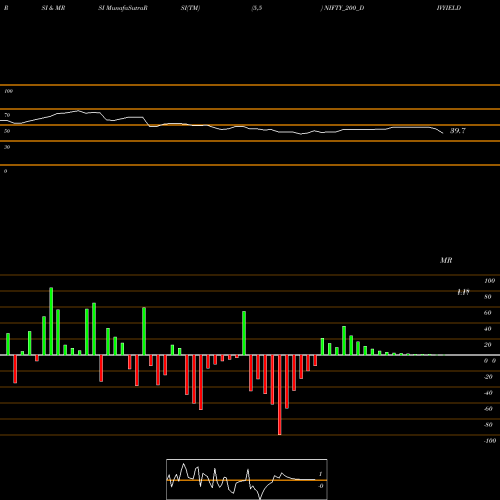This screenshot has width=500, height=500.
Task: Click the '0' label on upper RSI axis
Action: pyautogui.click(x=5, y=171)
